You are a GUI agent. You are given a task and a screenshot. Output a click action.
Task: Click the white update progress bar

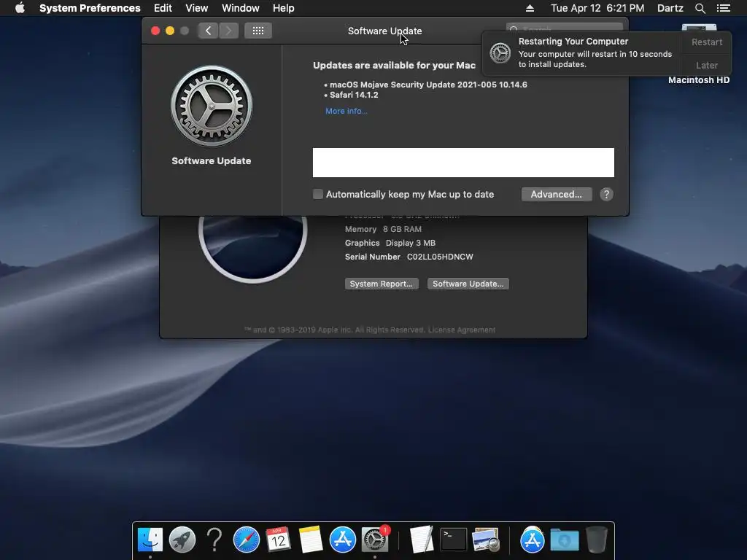click(x=463, y=163)
